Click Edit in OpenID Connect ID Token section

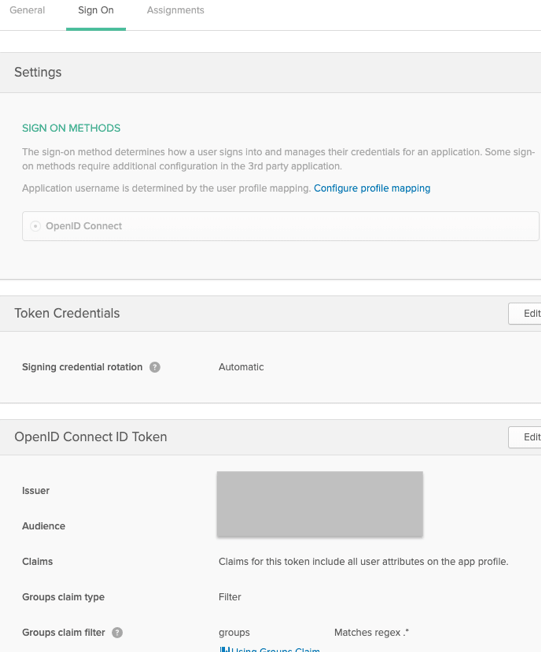525,437
